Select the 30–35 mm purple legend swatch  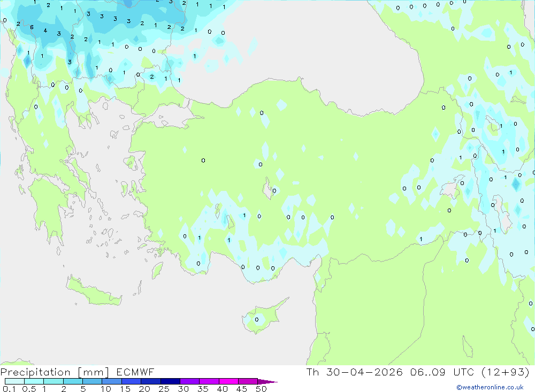pos(190,381)
